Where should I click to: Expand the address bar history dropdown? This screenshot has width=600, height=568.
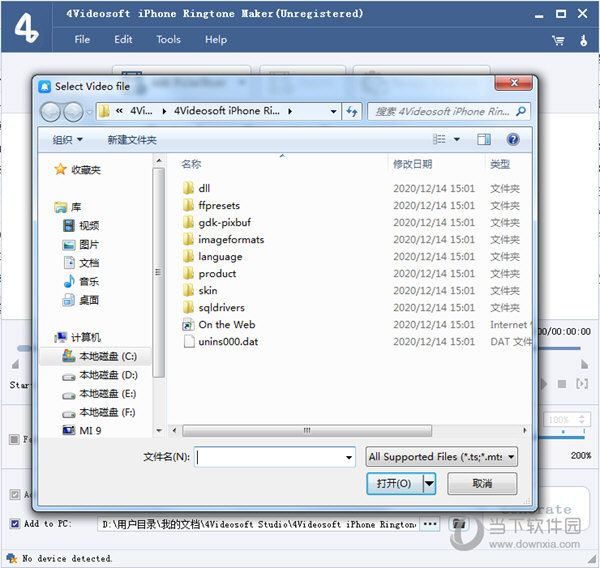(x=333, y=111)
